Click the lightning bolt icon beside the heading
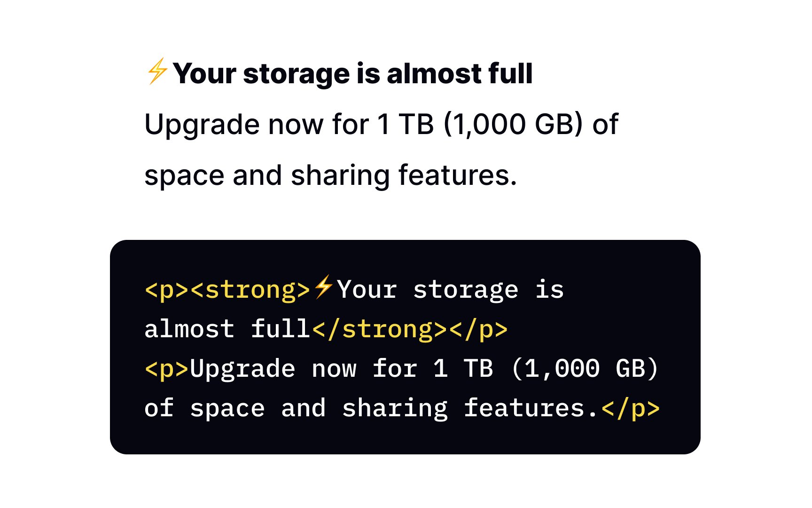 (157, 71)
